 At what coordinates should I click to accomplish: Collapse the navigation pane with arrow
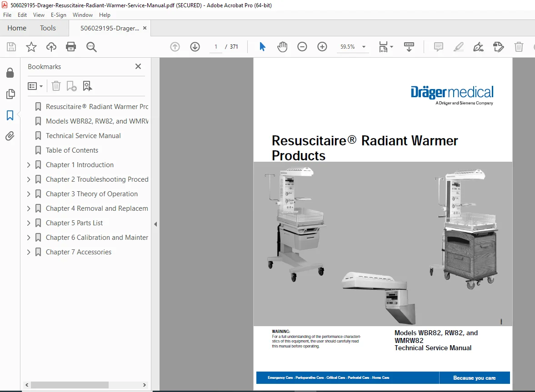155,224
